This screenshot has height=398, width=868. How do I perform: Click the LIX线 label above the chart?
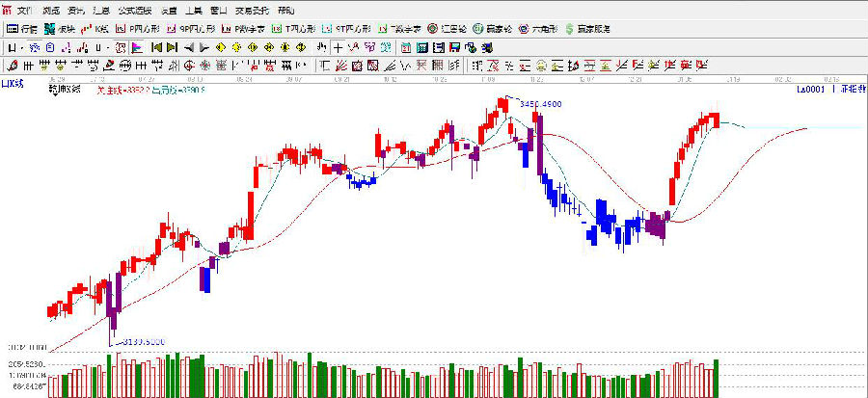tap(14, 87)
